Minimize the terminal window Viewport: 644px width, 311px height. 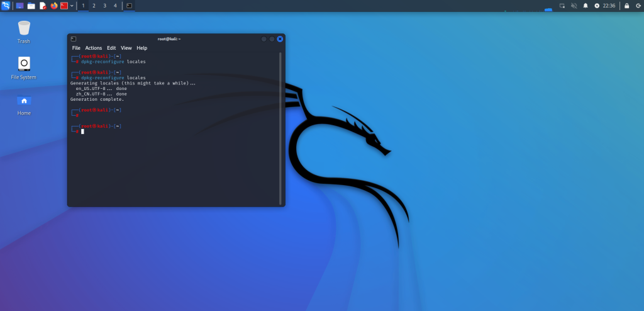tap(264, 39)
